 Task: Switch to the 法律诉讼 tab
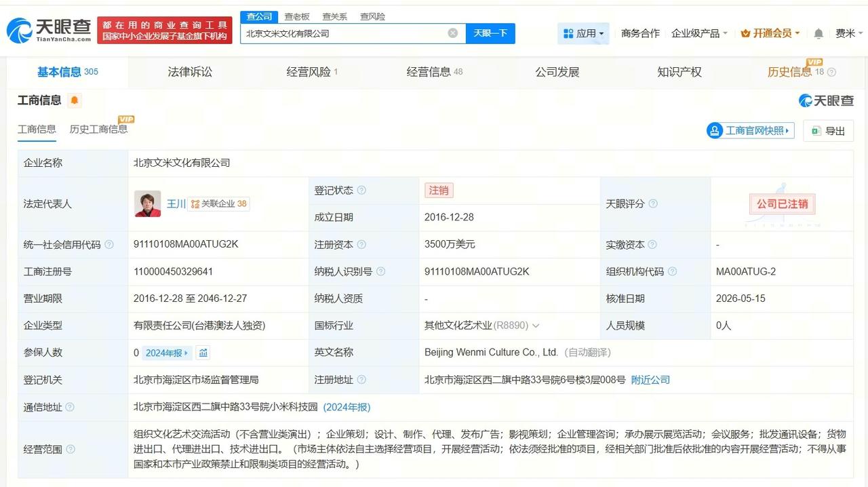[190, 72]
